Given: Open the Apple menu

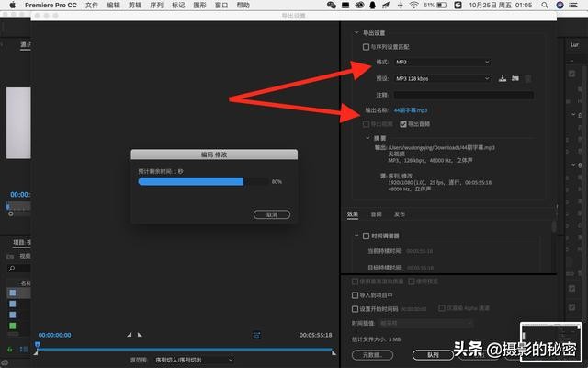Looking at the screenshot, I should click(x=12, y=5).
